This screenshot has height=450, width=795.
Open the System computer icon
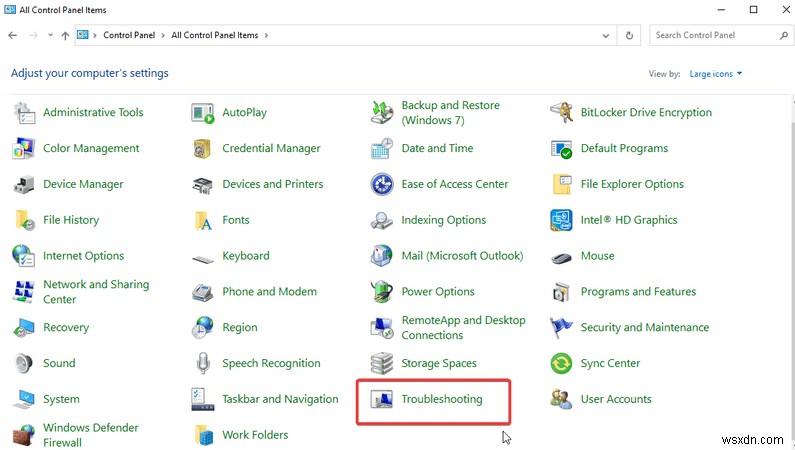pyautogui.click(x=24, y=400)
